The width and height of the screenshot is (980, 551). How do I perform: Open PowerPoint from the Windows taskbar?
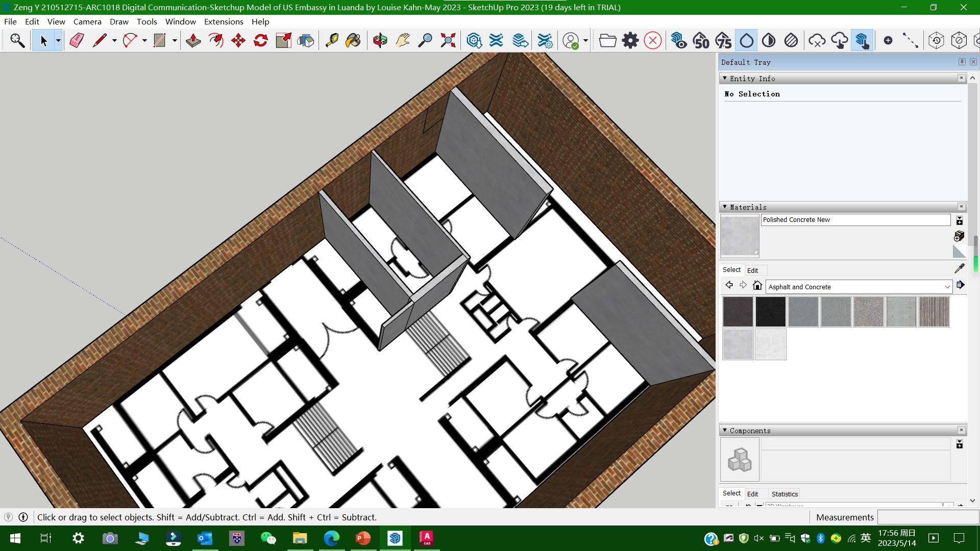coord(363,538)
